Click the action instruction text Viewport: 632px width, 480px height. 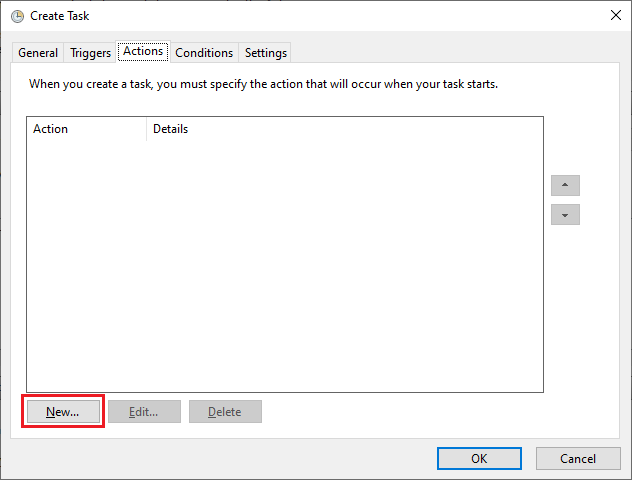pyautogui.click(x=263, y=84)
